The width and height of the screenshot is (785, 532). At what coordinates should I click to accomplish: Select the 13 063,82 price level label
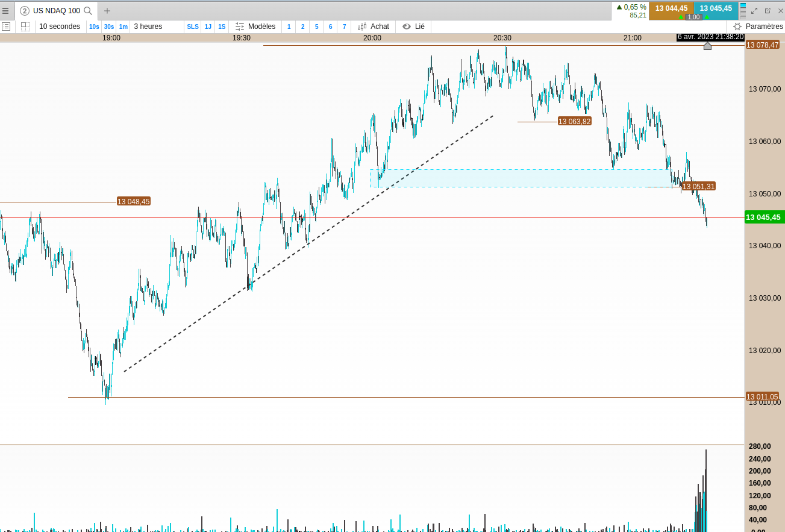(575, 121)
